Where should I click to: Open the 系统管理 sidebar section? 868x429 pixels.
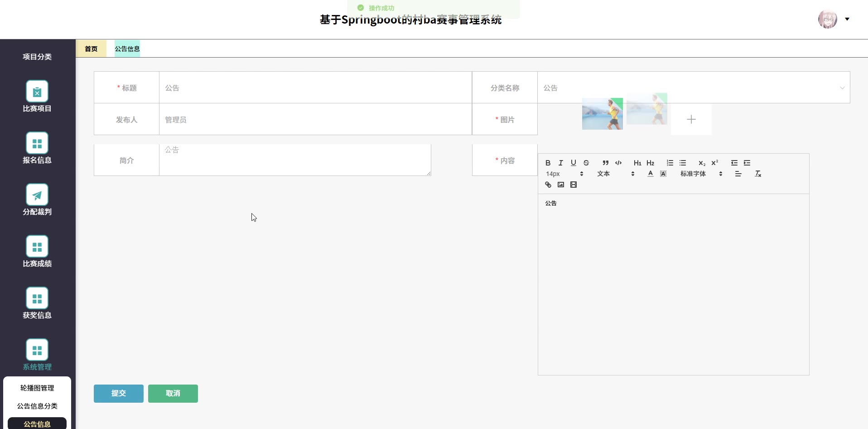(x=37, y=355)
